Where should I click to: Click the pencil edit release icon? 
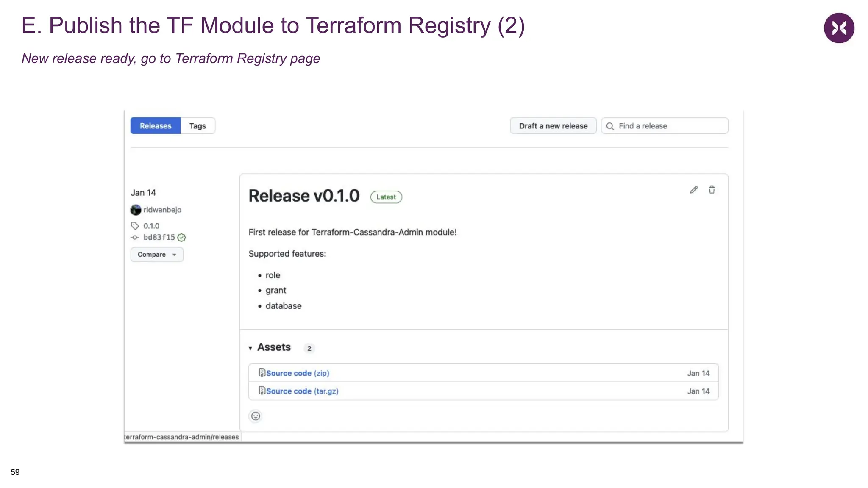click(694, 190)
